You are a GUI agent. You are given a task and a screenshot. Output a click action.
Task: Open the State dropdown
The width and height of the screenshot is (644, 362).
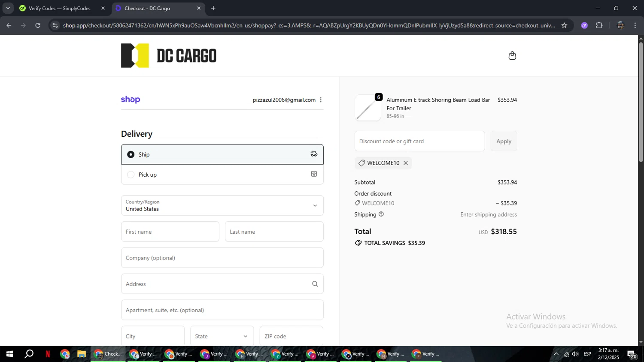(222, 336)
